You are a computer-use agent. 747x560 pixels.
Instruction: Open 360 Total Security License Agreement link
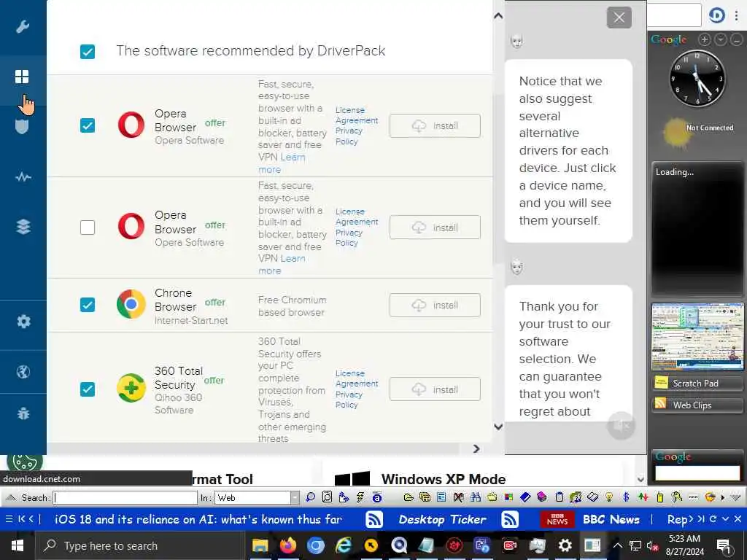356,378
